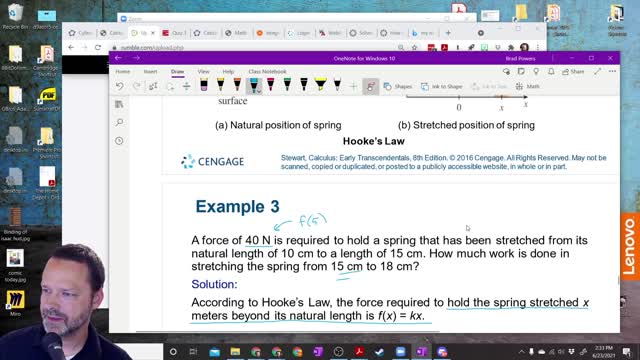This screenshot has width=640, height=360.
Task: Switch to the Math Chrome tab
Action: point(237,33)
